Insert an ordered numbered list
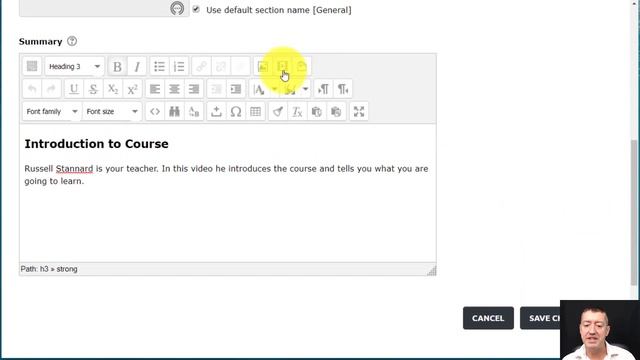 click(x=179, y=66)
